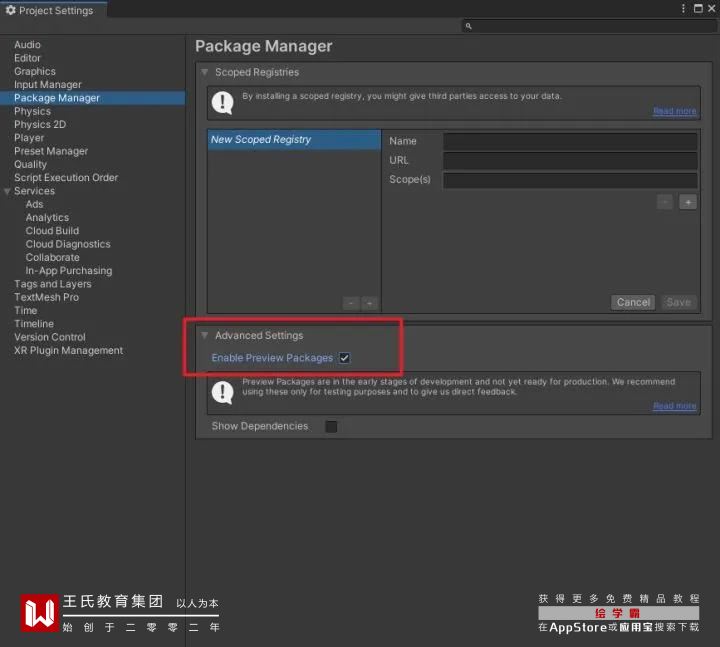Click the Scope(s) input field
This screenshot has height=647, width=720.
(x=570, y=180)
